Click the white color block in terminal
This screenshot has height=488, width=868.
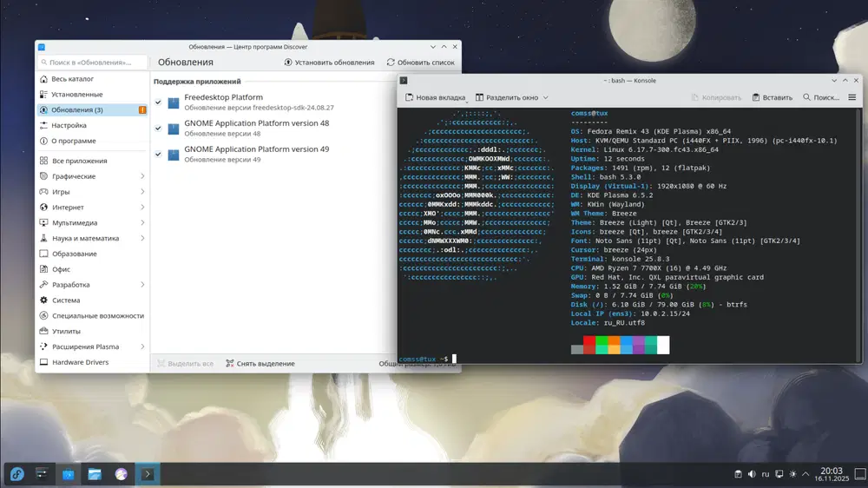[x=663, y=345]
